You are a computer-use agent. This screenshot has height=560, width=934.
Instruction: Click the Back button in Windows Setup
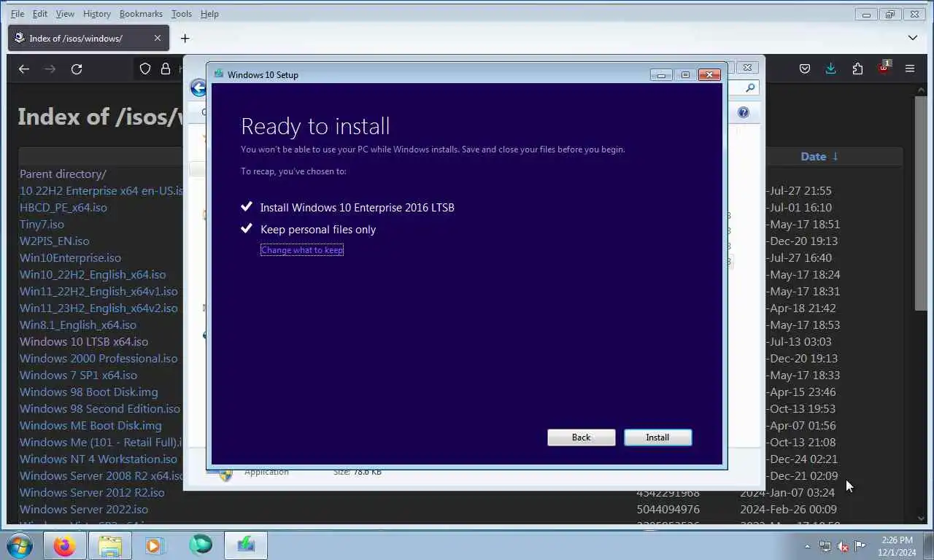[x=581, y=437]
